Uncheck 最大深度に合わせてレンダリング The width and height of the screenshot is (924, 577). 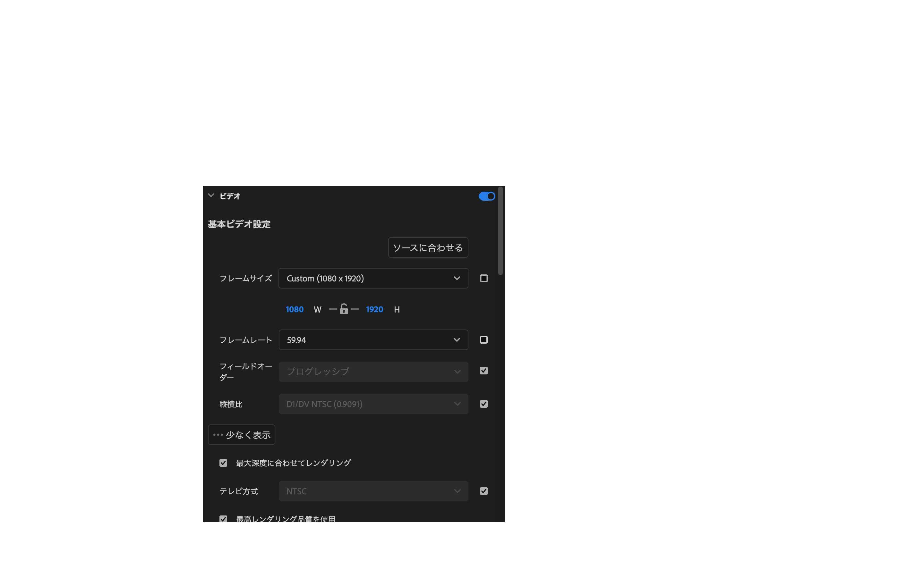[x=223, y=463]
